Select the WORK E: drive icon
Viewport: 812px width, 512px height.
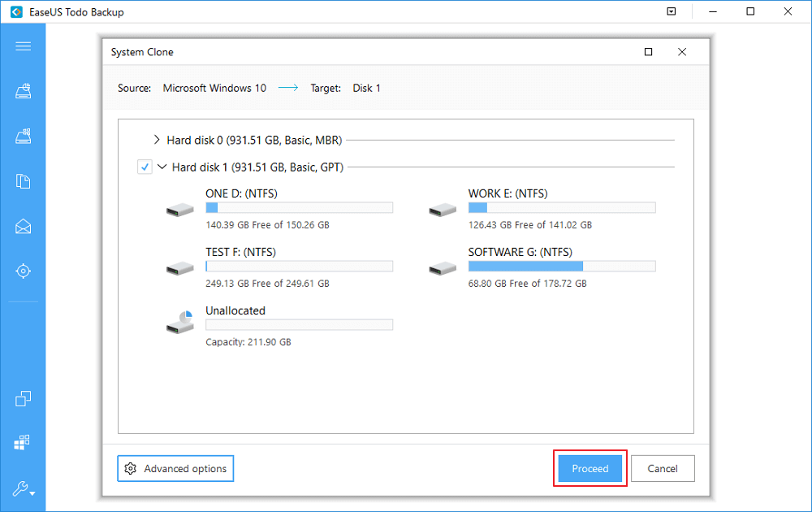[443, 210]
